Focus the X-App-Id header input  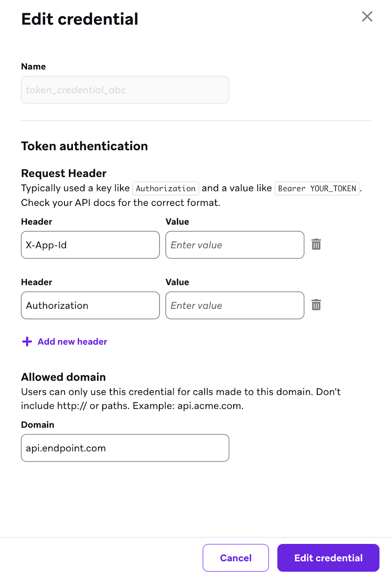click(x=90, y=245)
